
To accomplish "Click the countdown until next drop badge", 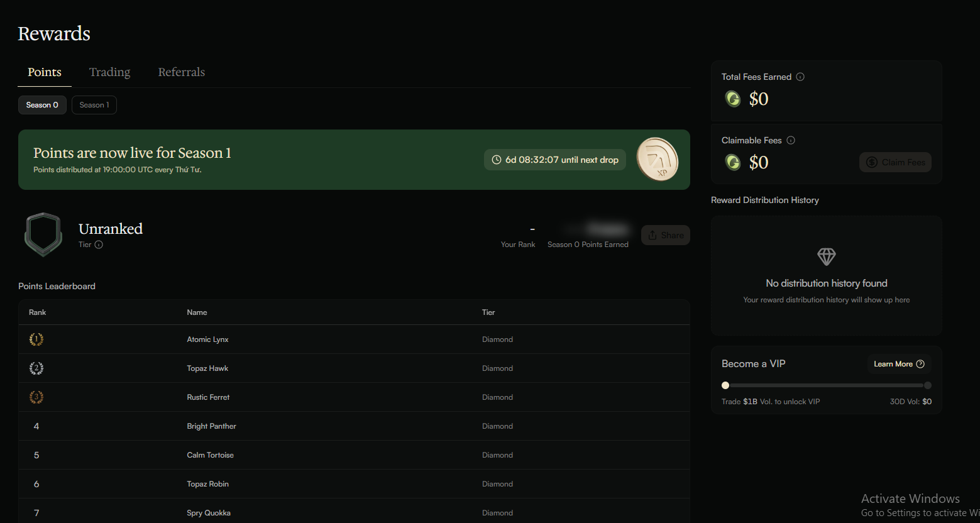I will point(555,160).
